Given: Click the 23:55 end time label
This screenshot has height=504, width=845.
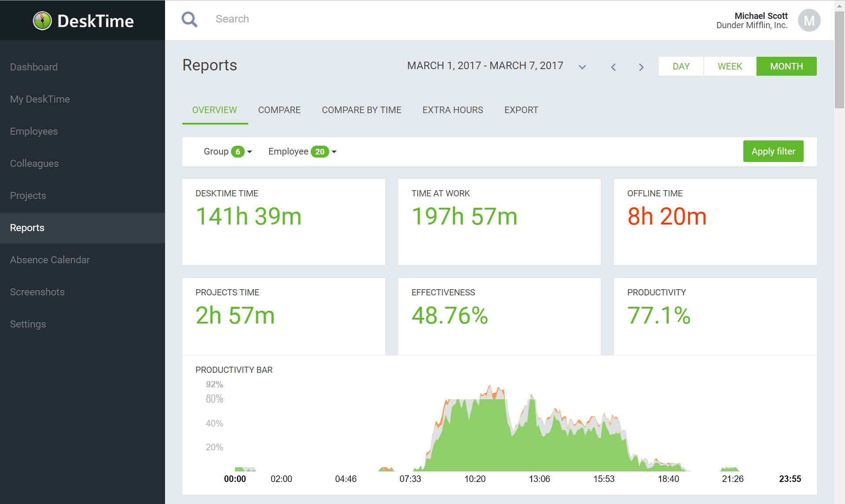Looking at the screenshot, I should coord(790,479).
